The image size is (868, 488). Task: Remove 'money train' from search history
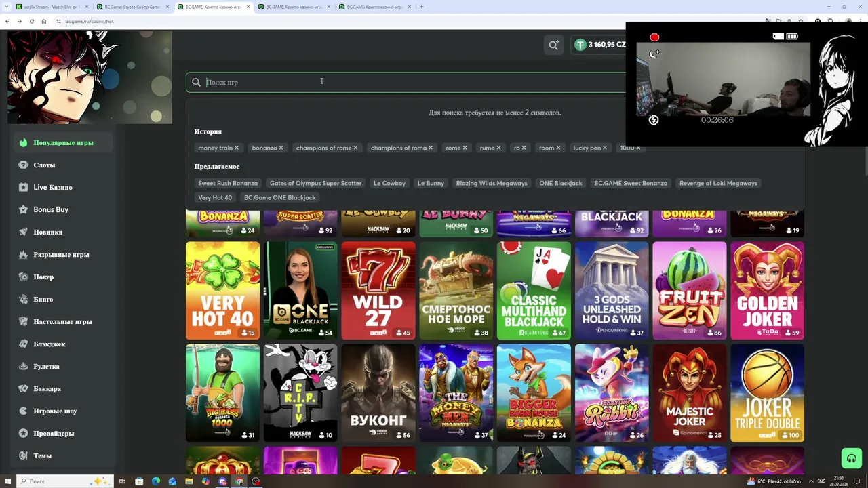236,148
